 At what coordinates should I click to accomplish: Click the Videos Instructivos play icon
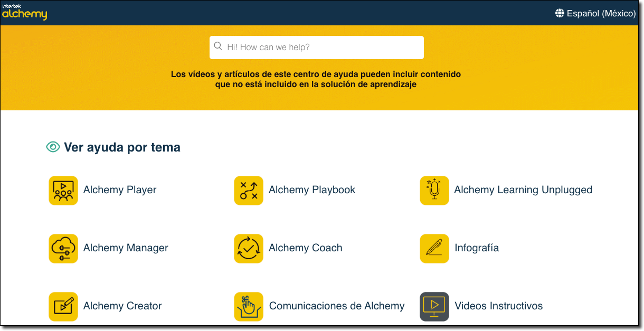click(434, 306)
